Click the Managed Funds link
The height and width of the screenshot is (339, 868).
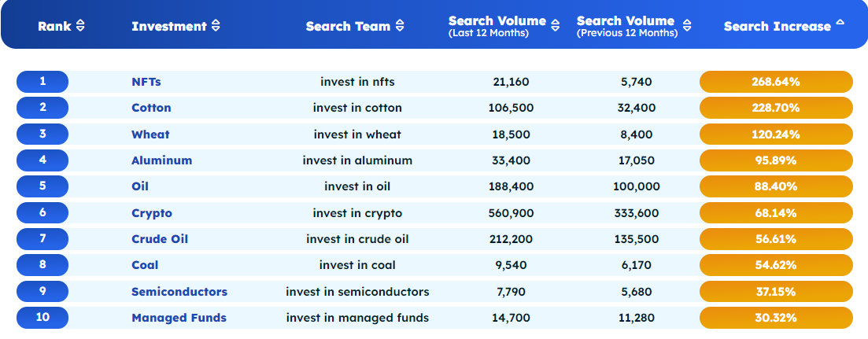(x=179, y=318)
